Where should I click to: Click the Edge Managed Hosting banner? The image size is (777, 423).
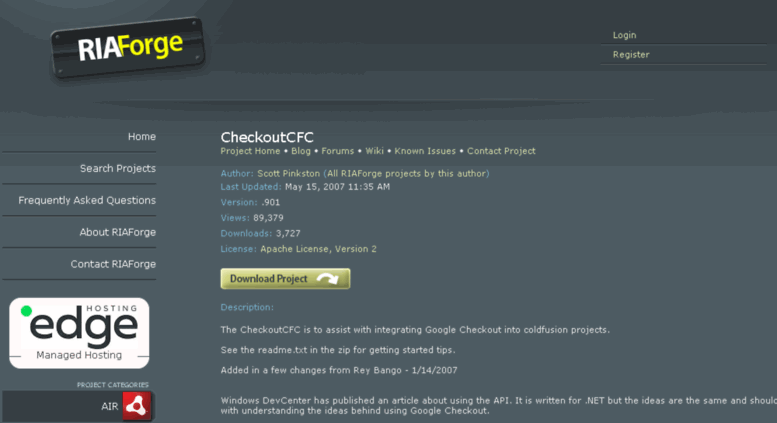(x=79, y=333)
